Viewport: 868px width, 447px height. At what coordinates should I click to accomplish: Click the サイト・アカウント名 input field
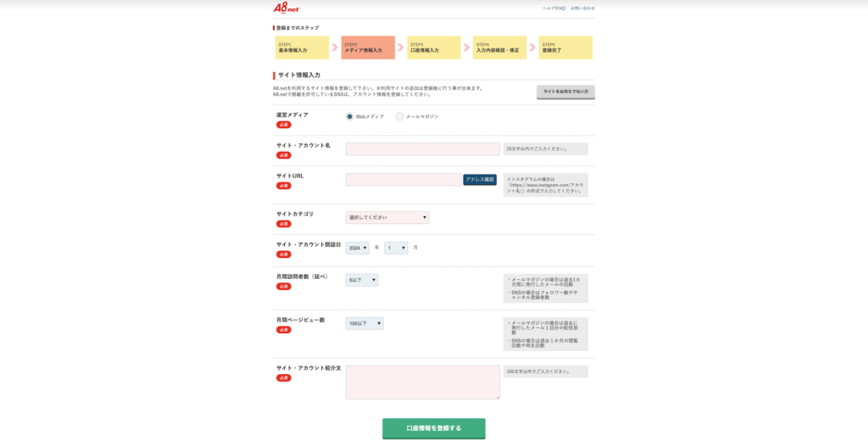tap(422, 149)
